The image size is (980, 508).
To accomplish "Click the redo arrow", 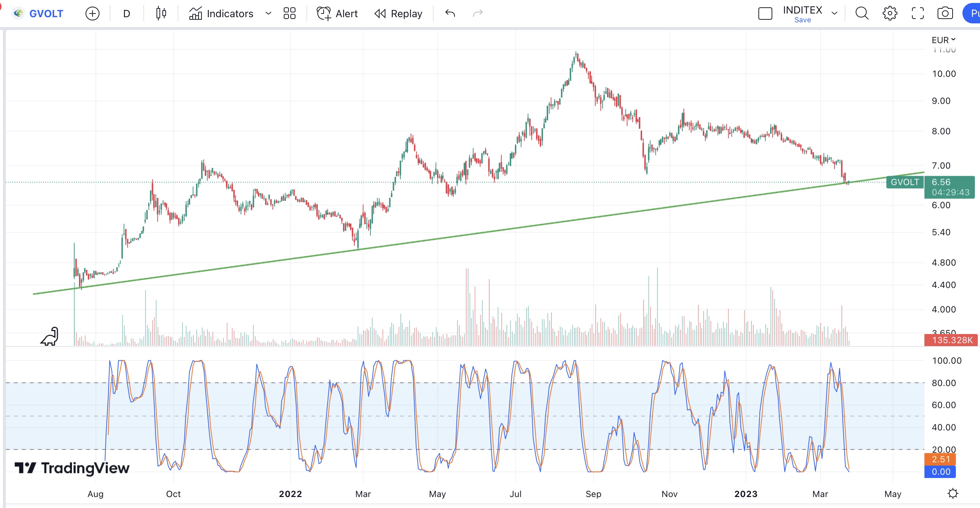I will click(478, 14).
